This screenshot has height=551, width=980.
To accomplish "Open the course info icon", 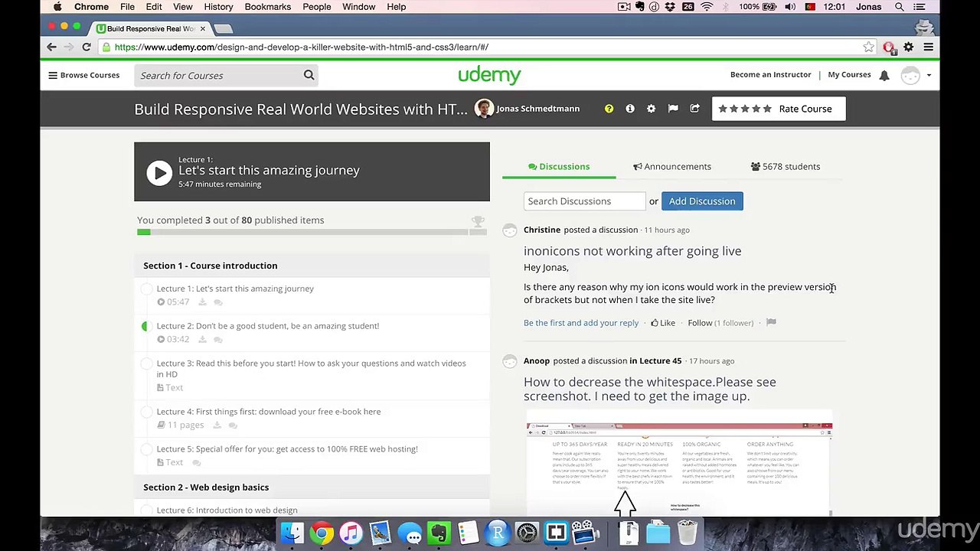I will coord(630,109).
